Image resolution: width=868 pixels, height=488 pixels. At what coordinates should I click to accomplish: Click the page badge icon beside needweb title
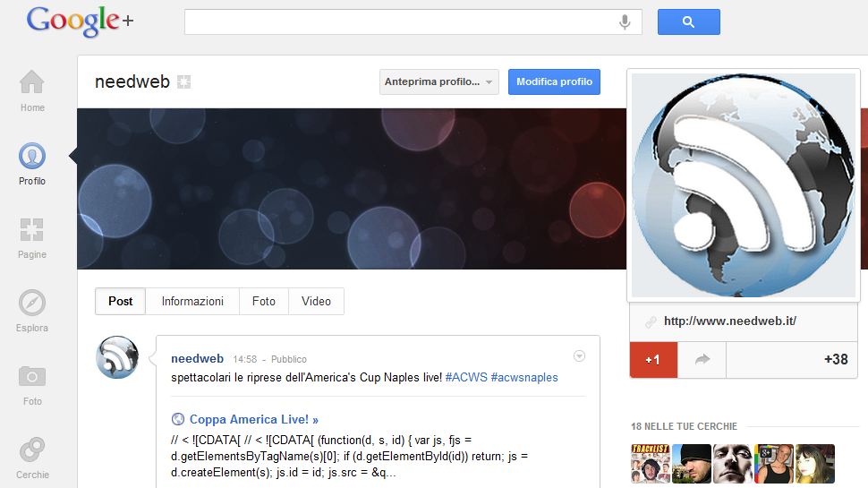point(183,82)
